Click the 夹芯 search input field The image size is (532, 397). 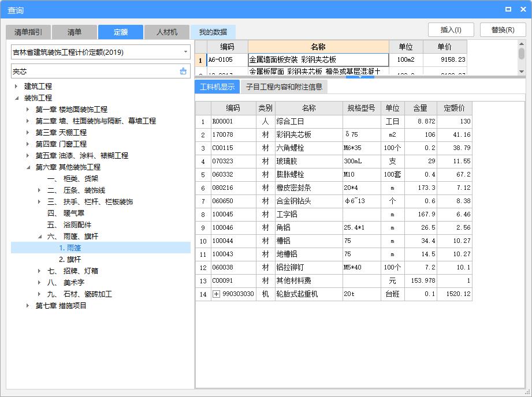92,71
